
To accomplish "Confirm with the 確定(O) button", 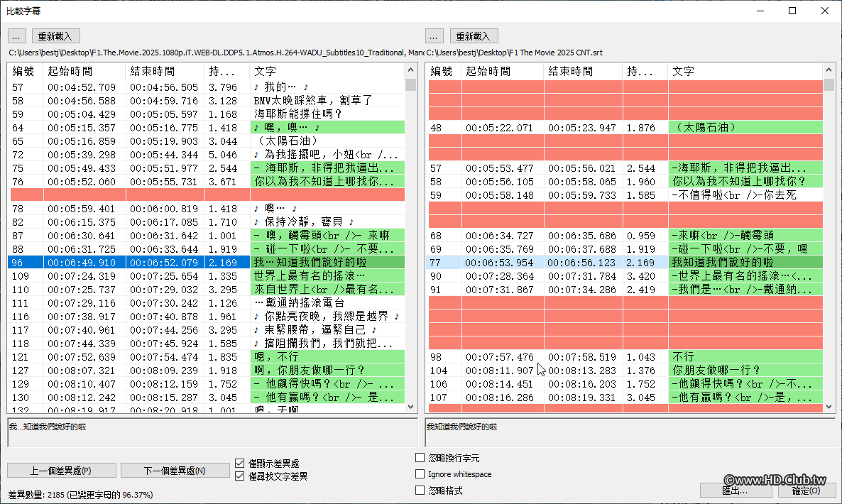I will pyautogui.click(x=806, y=490).
